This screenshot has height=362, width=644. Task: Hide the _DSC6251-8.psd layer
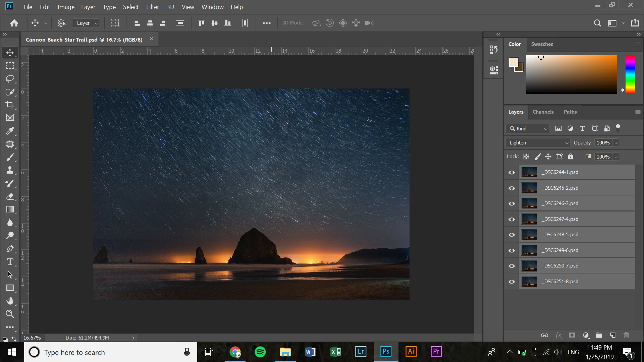(512, 282)
